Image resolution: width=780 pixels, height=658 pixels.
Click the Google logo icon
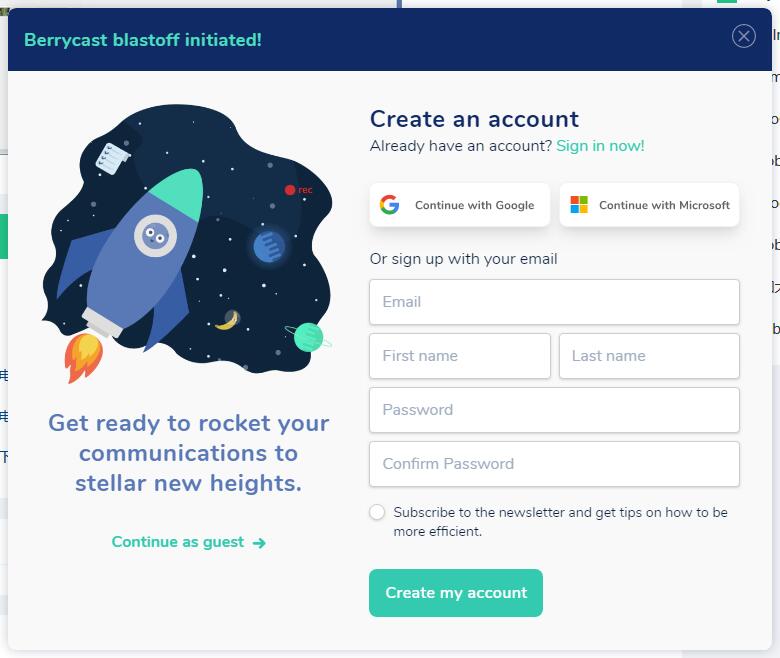click(390, 204)
